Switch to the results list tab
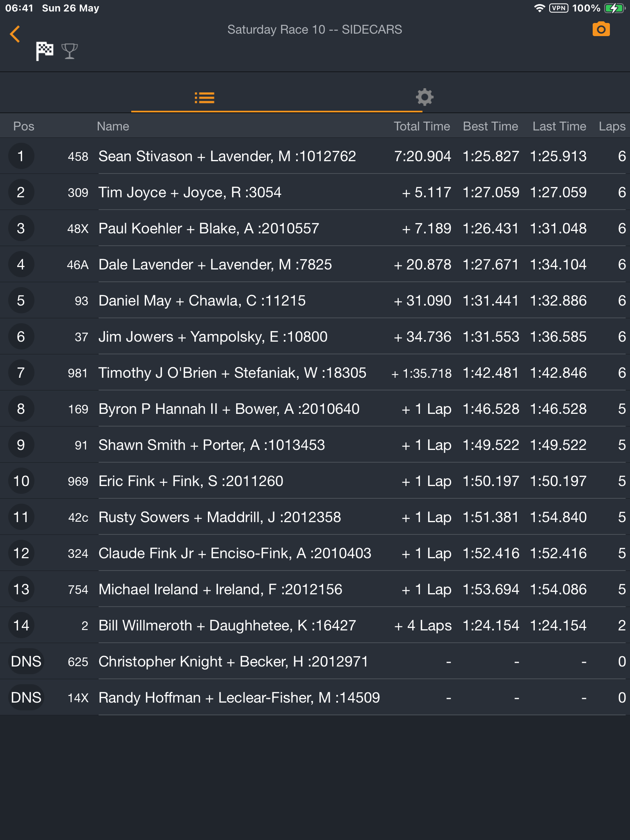Image resolution: width=630 pixels, height=840 pixels. click(x=204, y=98)
